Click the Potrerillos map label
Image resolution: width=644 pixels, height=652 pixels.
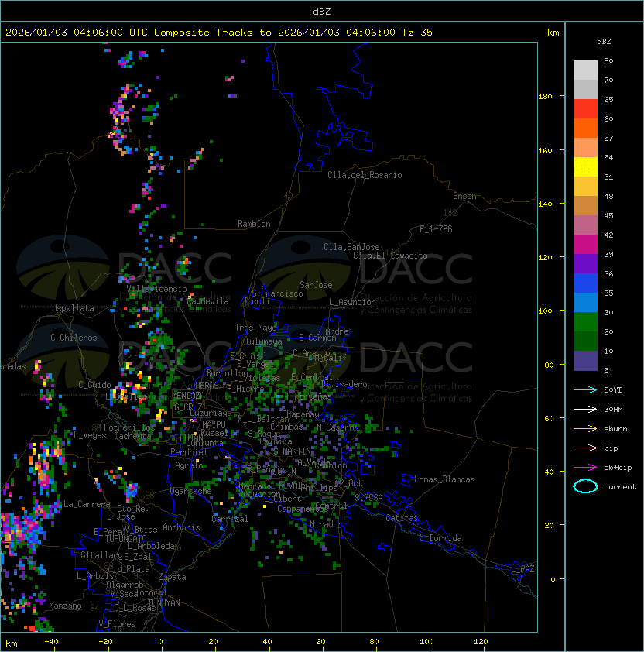129,427
